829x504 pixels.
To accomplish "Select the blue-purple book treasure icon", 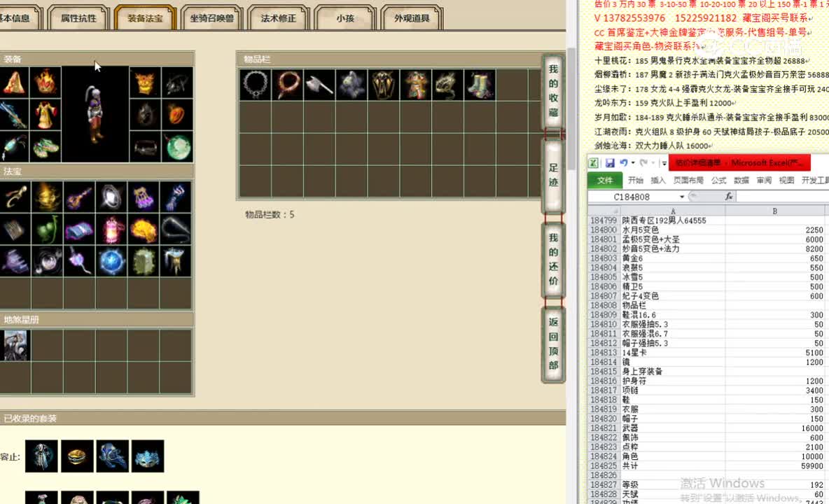I will [79, 229].
